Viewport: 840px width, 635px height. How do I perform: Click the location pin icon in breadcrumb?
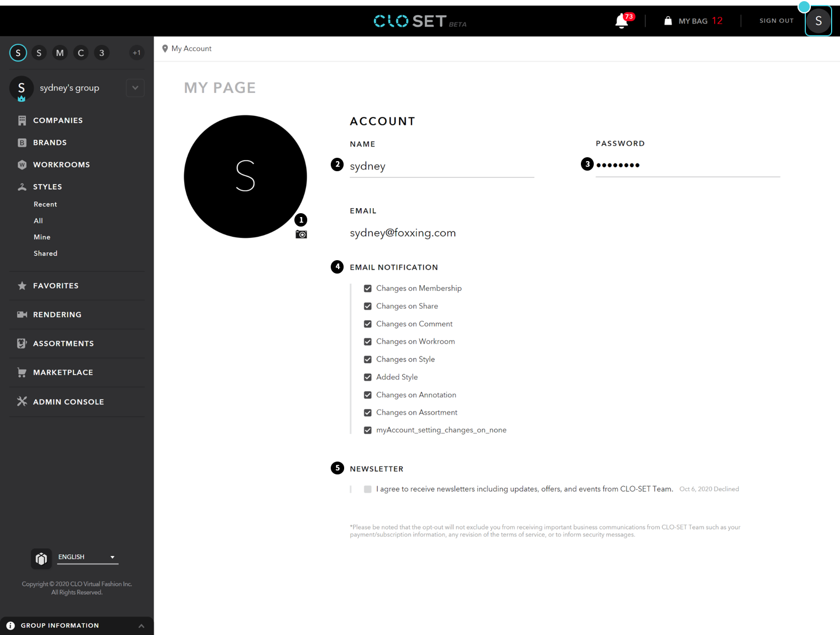tap(165, 49)
